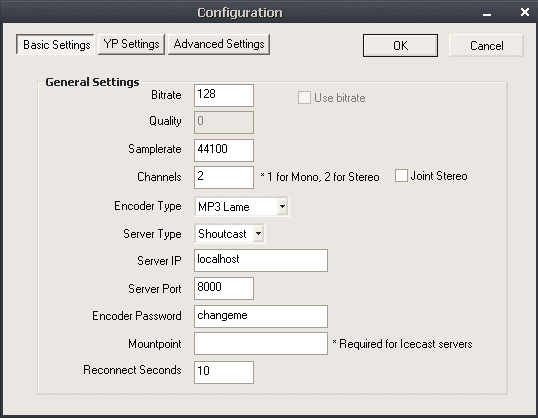
Task: Expand the Server Type dropdown arrow
Action: (x=258, y=234)
